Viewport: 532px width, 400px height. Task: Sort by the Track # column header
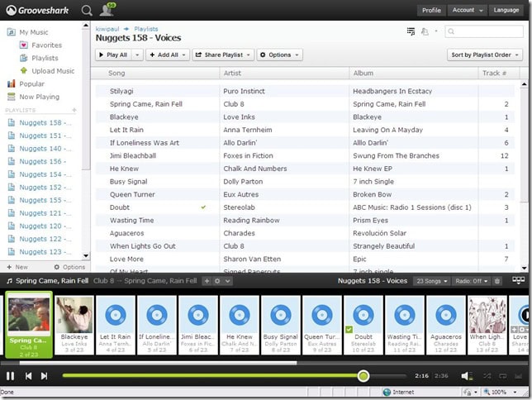pos(494,73)
